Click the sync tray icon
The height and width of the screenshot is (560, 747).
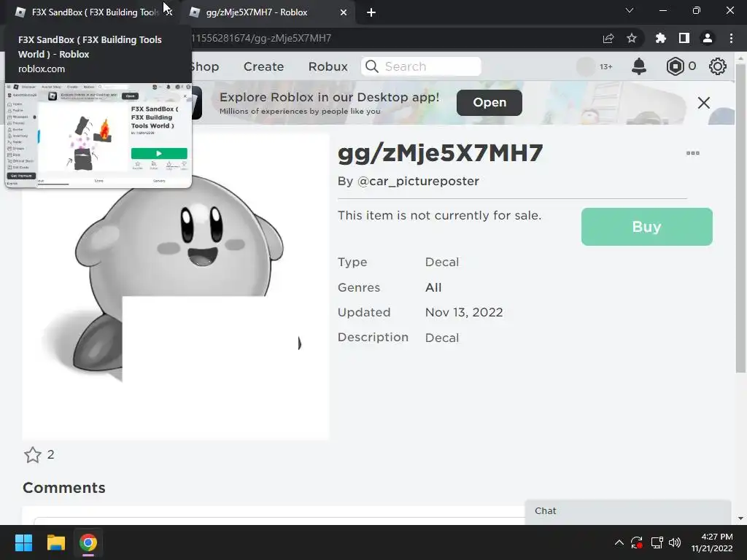click(636, 542)
